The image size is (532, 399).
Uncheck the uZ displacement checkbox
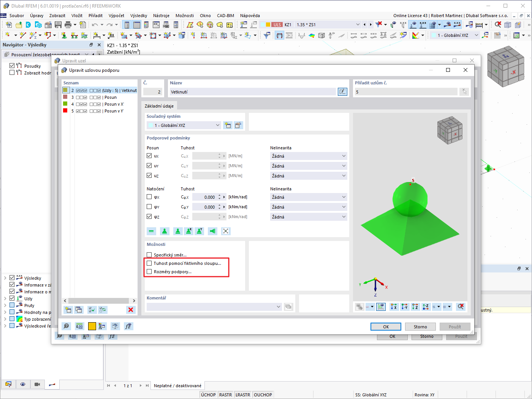click(149, 176)
